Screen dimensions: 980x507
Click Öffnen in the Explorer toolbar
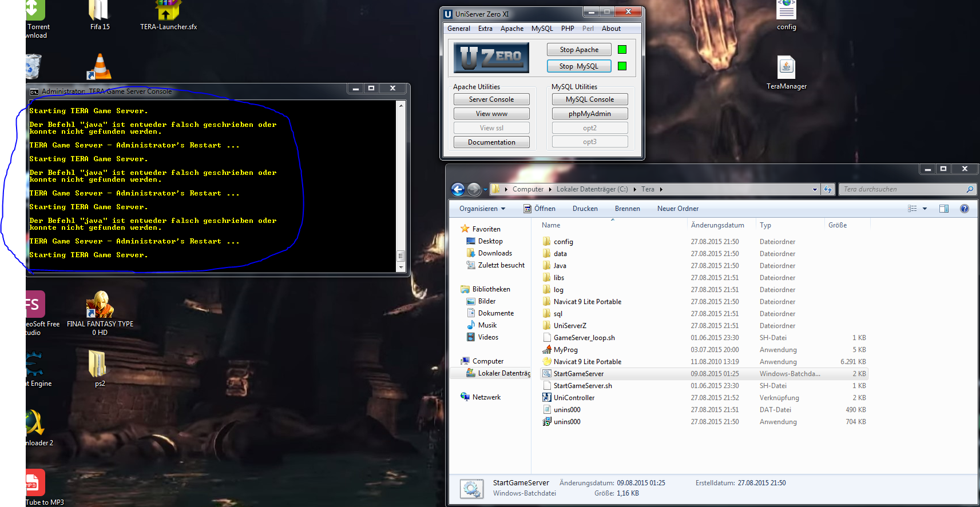coord(539,209)
